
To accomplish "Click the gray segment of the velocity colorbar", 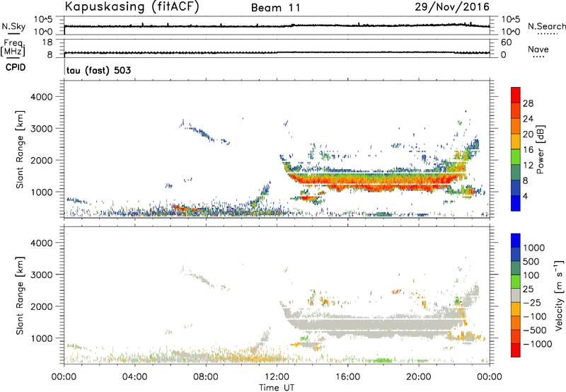I will [516, 295].
